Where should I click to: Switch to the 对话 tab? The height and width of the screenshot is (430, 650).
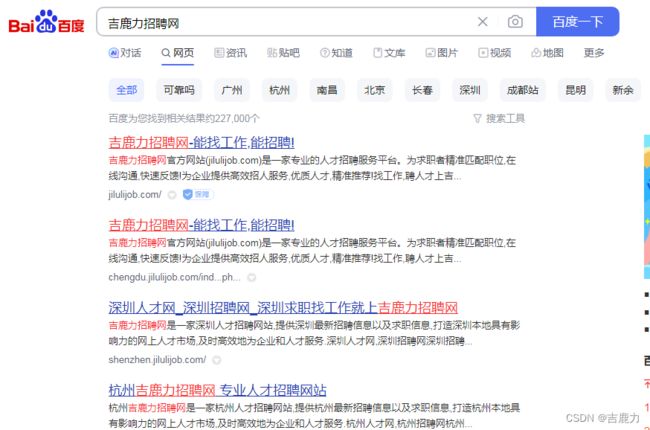click(125, 53)
